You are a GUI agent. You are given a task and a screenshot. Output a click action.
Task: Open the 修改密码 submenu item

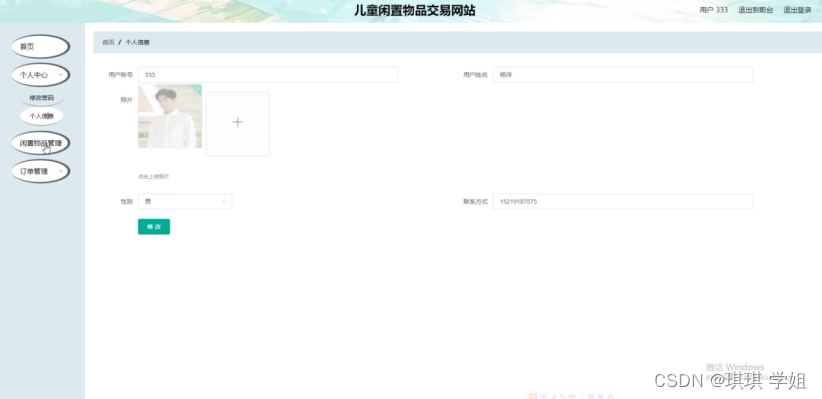click(41, 98)
